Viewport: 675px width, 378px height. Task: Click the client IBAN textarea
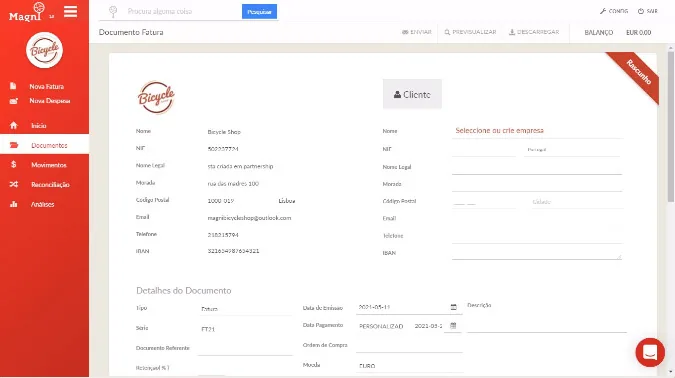pos(537,252)
